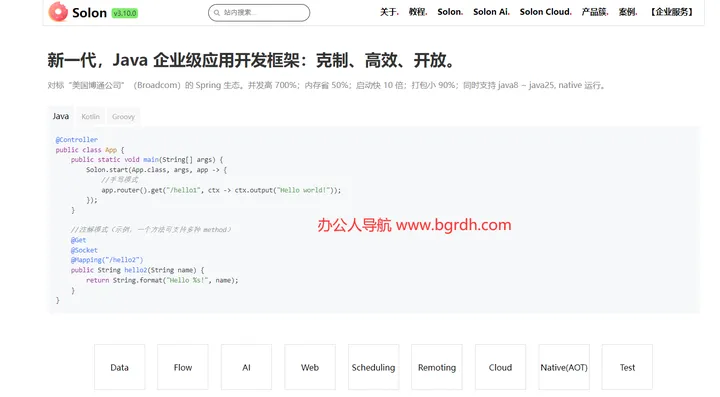Viewport: 720px width, 397px height.
Task: Click the Solon.start code line
Action: [157, 170]
